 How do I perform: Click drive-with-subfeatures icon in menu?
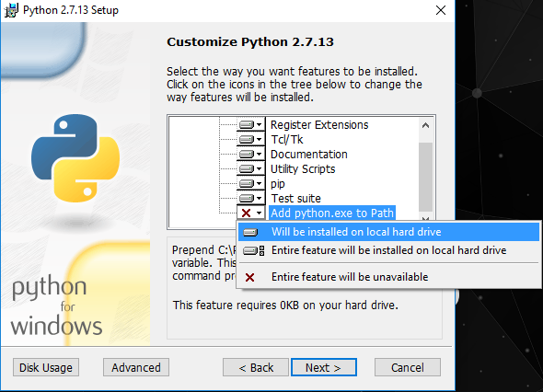pyautogui.click(x=253, y=250)
